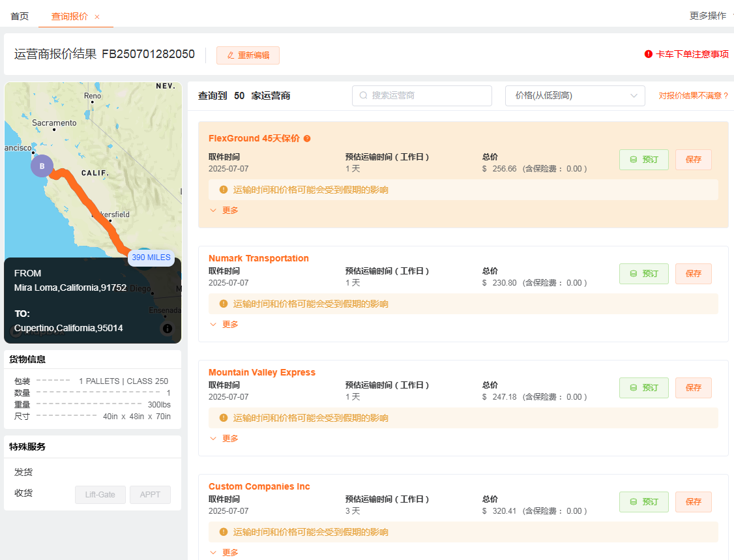The width and height of the screenshot is (734, 560).
Task: Click the help icon beside FlexGround 45天保价
Action: click(307, 139)
